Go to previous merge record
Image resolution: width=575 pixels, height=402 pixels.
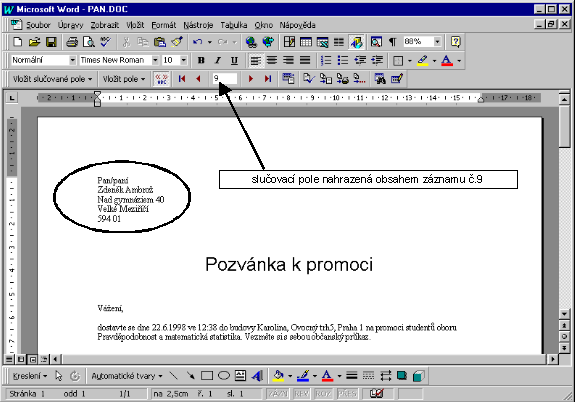pyautogui.click(x=198, y=79)
